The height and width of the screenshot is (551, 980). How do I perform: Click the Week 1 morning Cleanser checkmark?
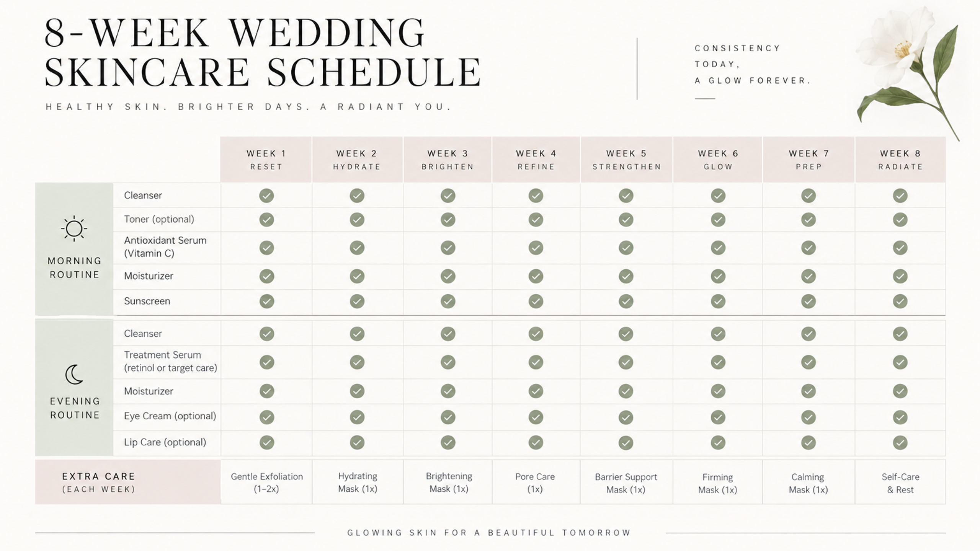(266, 196)
